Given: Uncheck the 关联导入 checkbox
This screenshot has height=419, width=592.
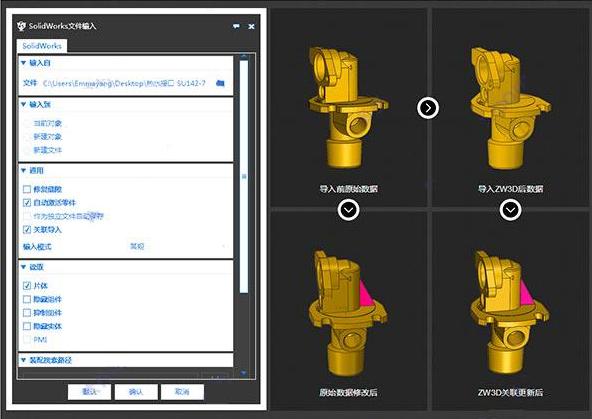Looking at the screenshot, I should pos(27,230).
